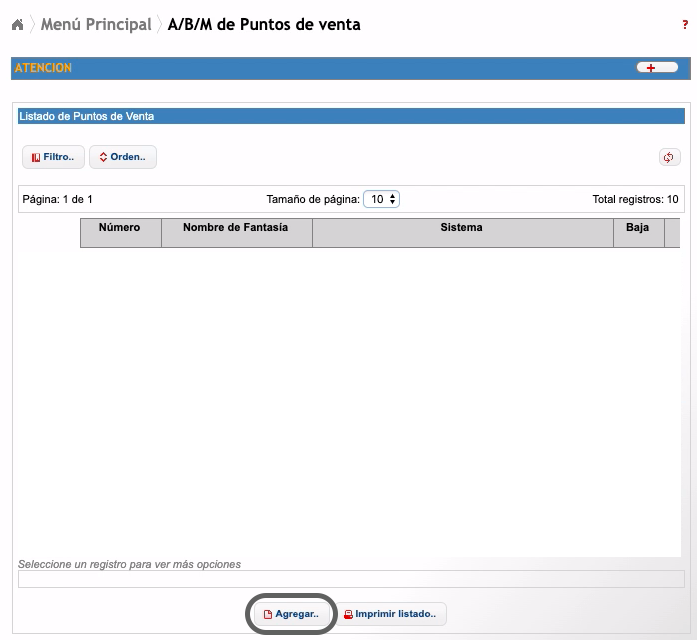697x640 pixels.
Task: Open the Orden.. sorting options
Action: click(x=123, y=157)
